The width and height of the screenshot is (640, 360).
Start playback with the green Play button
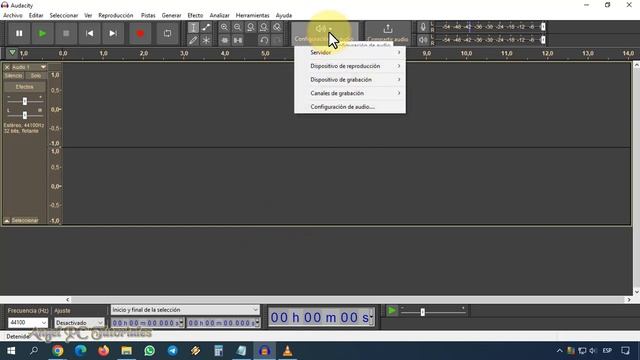[42, 33]
